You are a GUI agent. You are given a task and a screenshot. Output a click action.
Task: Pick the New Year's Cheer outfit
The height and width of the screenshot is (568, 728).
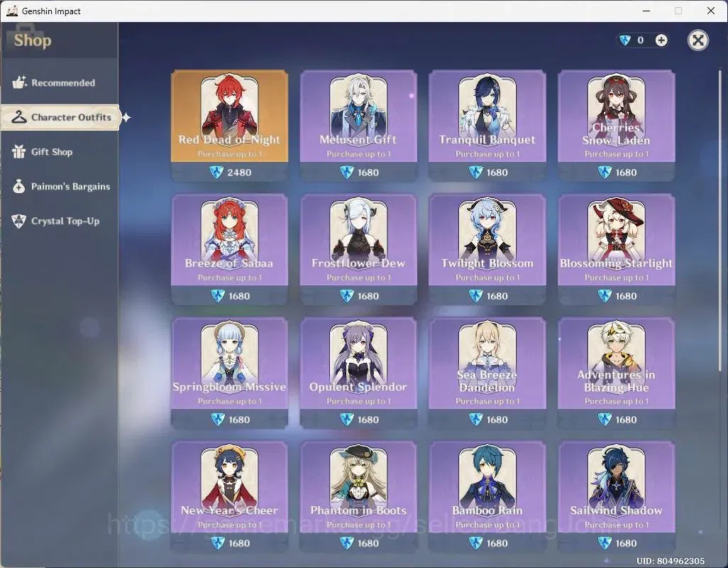[229, 496]
